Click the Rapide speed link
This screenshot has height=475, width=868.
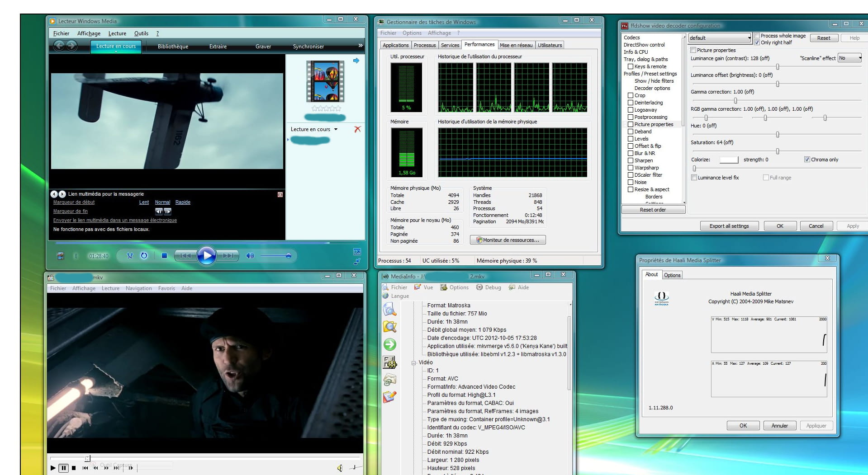coord(183,202)
